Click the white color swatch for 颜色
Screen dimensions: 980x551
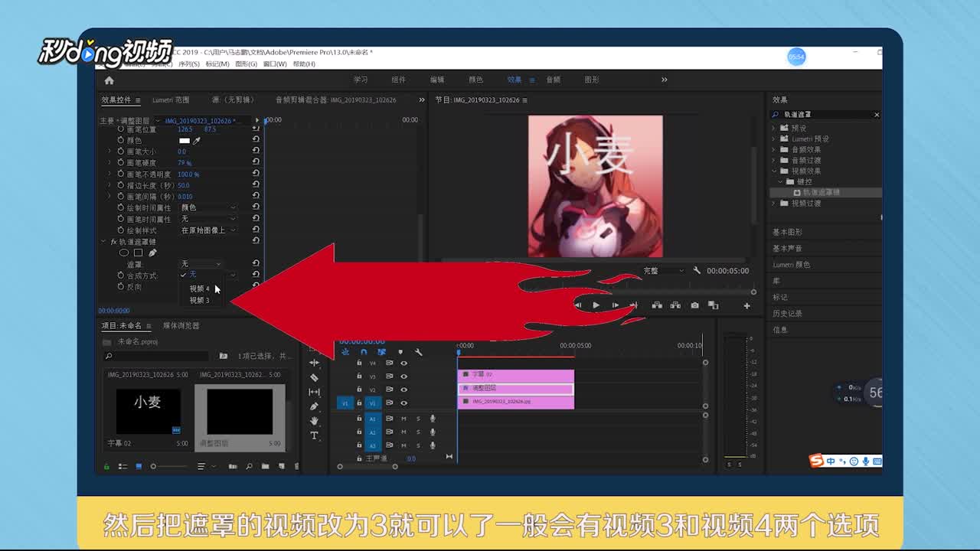(185, 141)
